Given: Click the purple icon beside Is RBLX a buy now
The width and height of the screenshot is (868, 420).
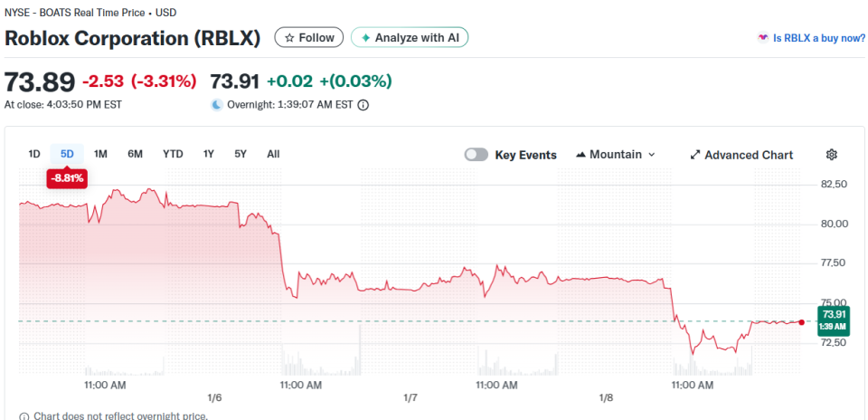Looking at the screenshot, I should click(x=764, y=38).
